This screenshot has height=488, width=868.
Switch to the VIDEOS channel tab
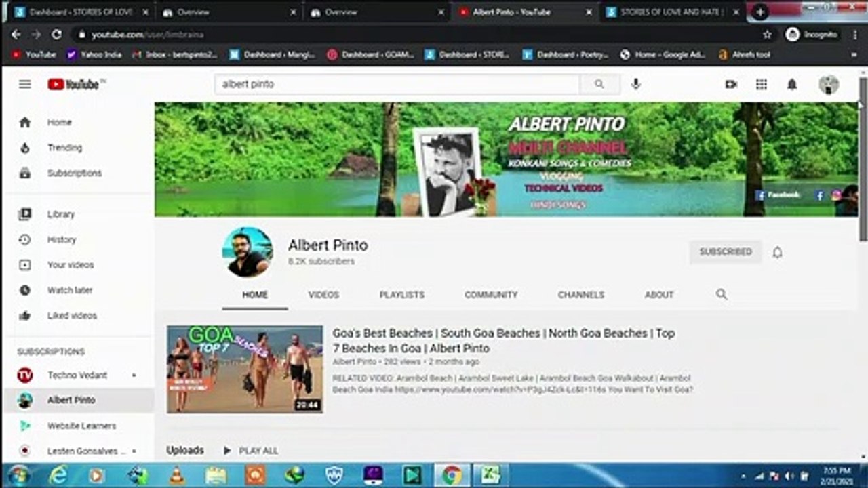point(323,295)
